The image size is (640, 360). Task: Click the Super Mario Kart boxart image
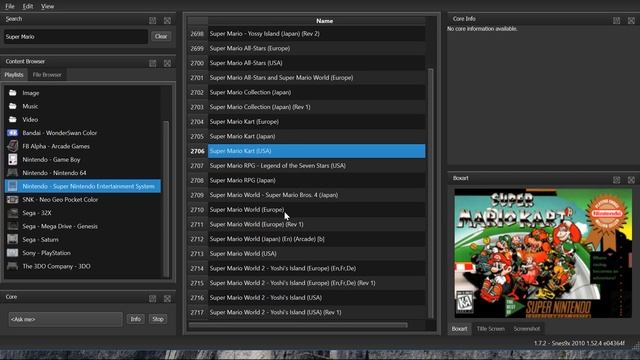[543, 253]
